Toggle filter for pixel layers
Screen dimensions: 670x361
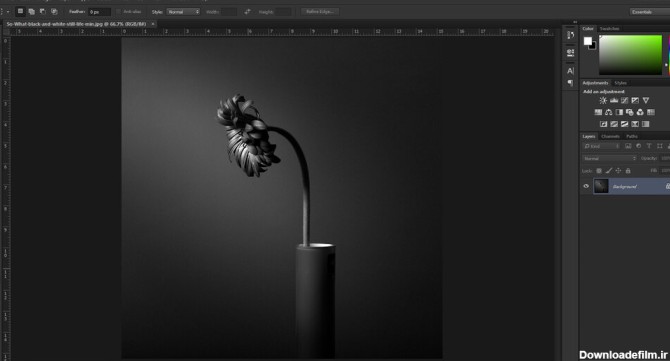coord(628,146)
